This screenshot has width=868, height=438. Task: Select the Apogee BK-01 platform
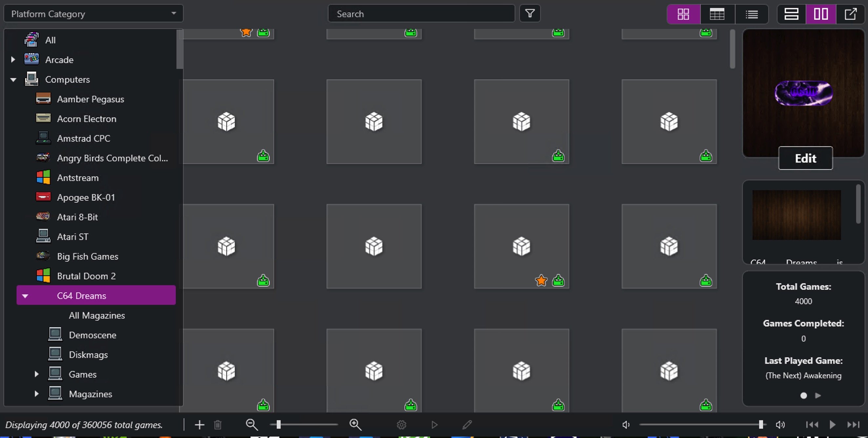tap(86, 197)
